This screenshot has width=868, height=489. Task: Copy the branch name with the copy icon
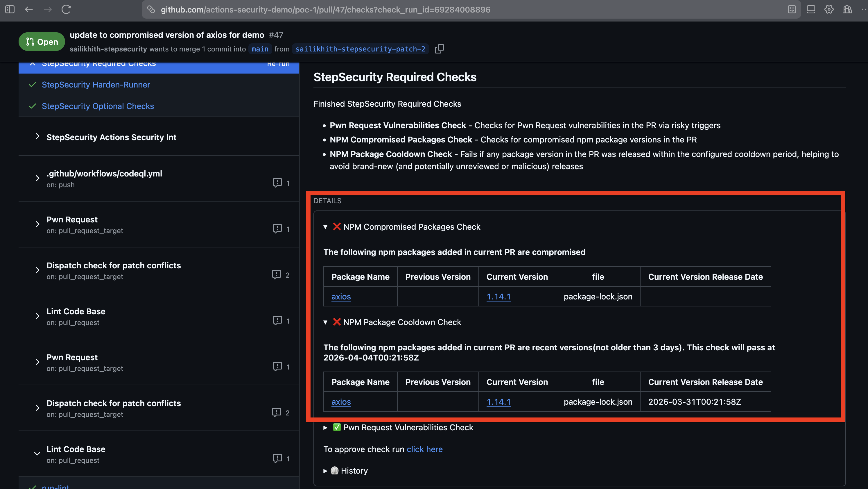[x=440, y=49]
